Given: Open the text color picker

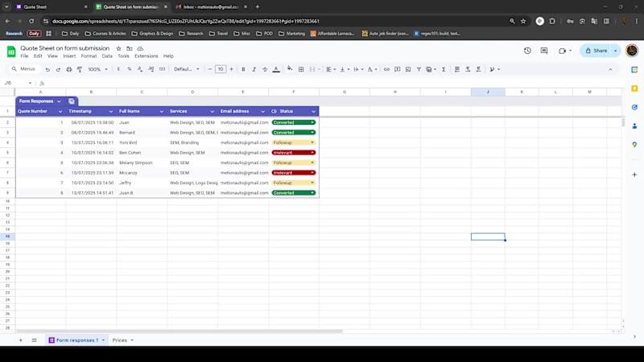Looking at the screenshot, I should [276, 69].
